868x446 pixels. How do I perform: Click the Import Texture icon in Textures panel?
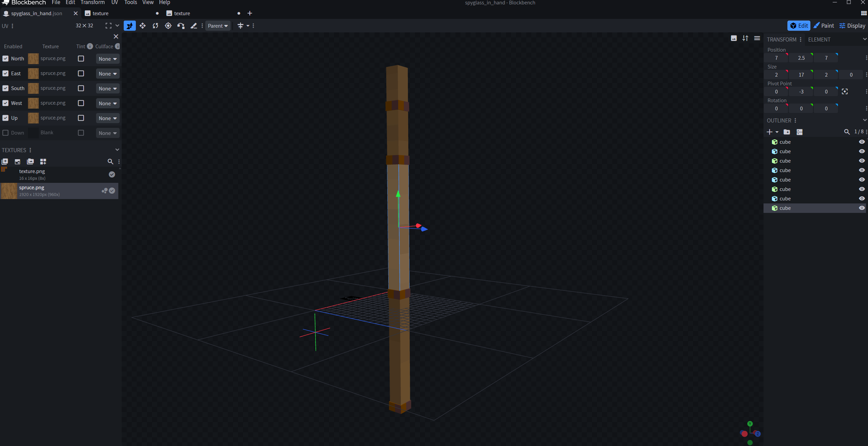point(5,162)
